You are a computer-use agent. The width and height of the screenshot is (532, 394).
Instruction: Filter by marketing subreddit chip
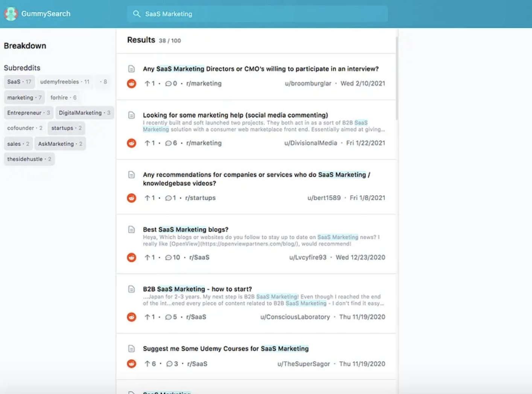coord(24,98)
